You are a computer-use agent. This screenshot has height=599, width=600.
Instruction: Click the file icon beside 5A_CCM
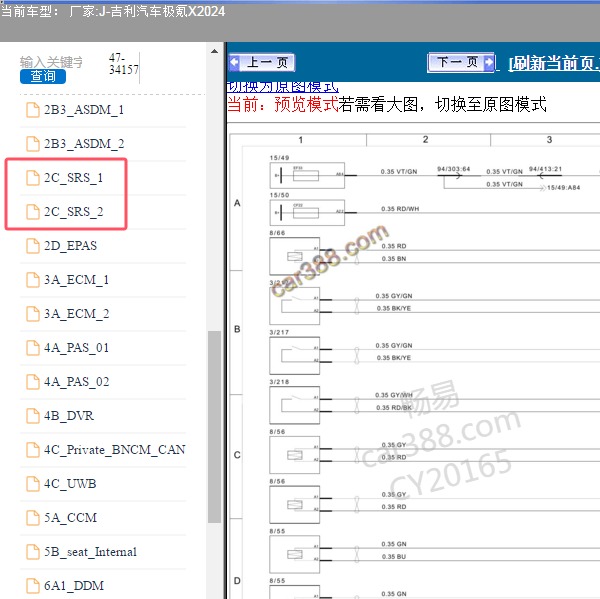(x=33, y=518)
